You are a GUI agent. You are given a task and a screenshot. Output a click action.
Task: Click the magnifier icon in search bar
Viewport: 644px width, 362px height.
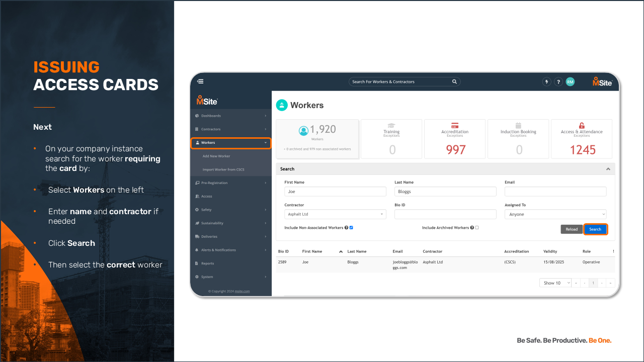(454, 81)
